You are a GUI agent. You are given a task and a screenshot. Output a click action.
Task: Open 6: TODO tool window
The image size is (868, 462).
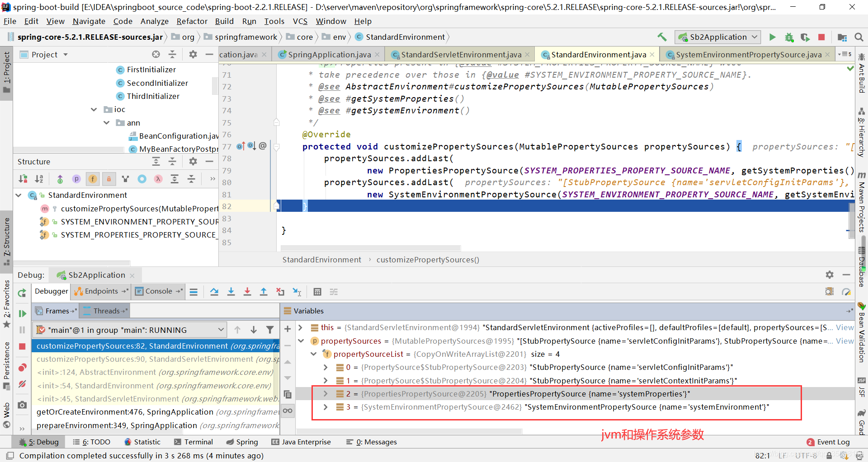click(92, 442)
